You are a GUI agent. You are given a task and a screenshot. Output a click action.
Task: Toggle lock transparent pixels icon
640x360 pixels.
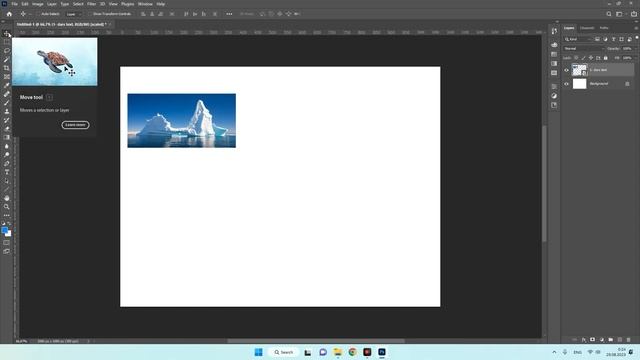pos(576,58)
